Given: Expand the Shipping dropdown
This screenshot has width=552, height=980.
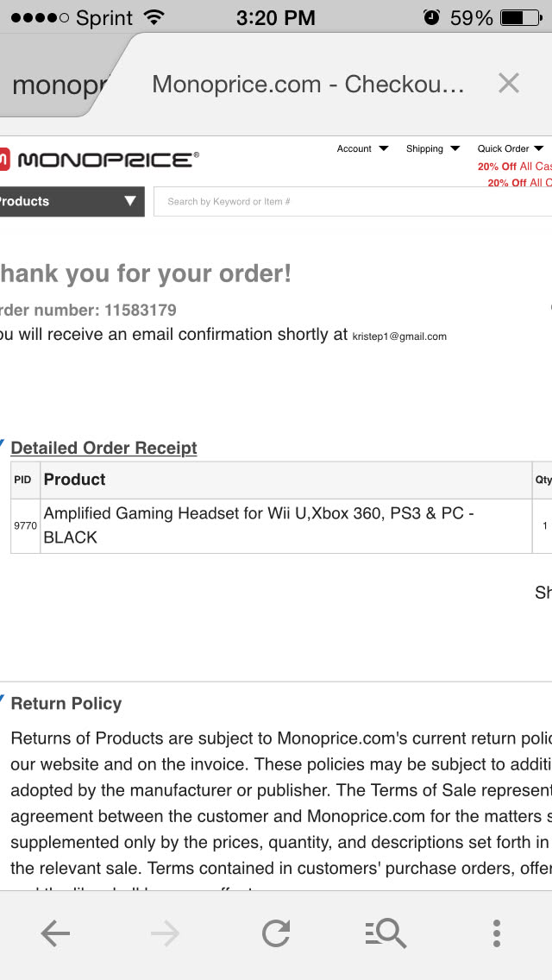Looking at the screenshot, I should pos(433,149).
